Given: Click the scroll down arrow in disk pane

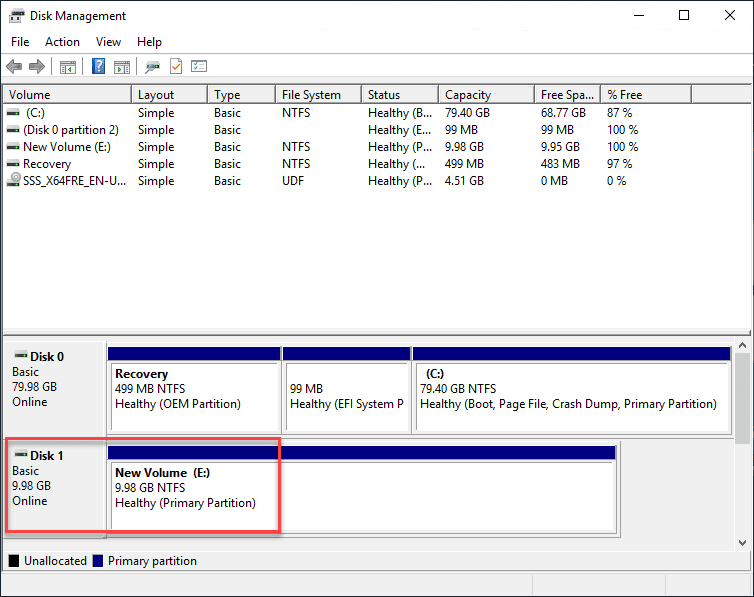Looking at the screenshot, I should (742, 543).
